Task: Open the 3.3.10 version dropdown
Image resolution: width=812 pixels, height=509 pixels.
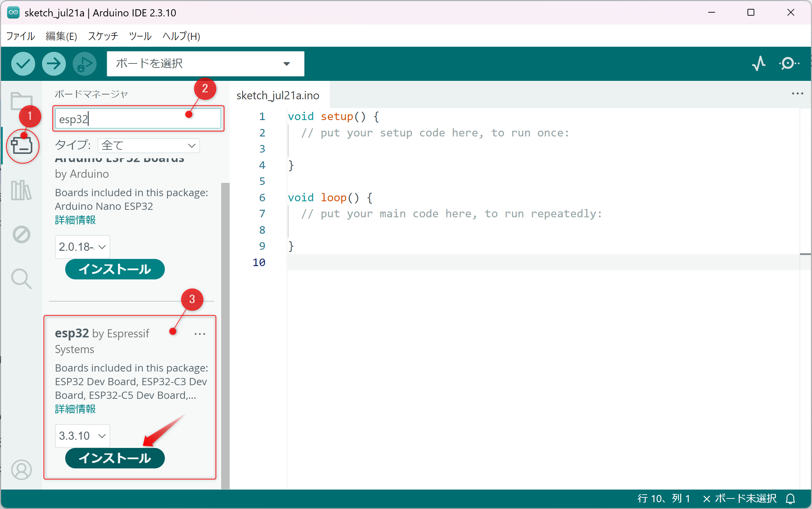Action: (83, 436)
